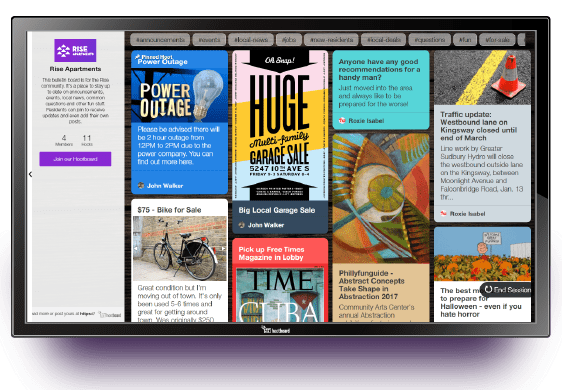The width and height of the screenshot is (562, 390).
Task: Open the bike for sale photo
Action: pos(180,248)
